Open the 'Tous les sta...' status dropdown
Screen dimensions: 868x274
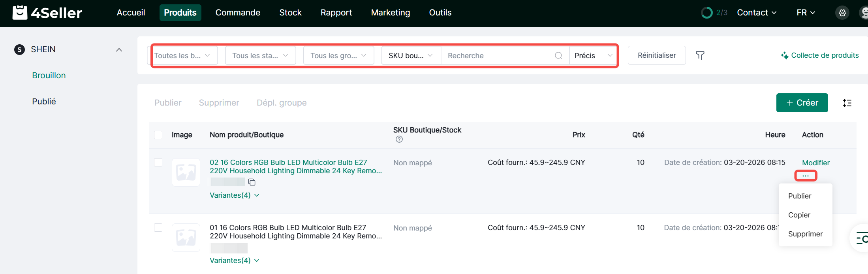pos(260,55)
